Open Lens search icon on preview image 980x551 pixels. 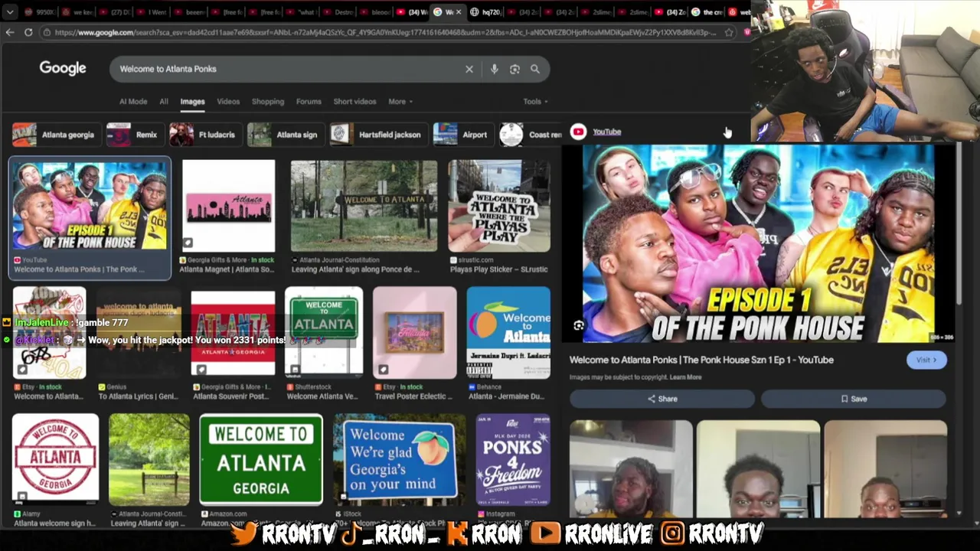pos(579,326)
